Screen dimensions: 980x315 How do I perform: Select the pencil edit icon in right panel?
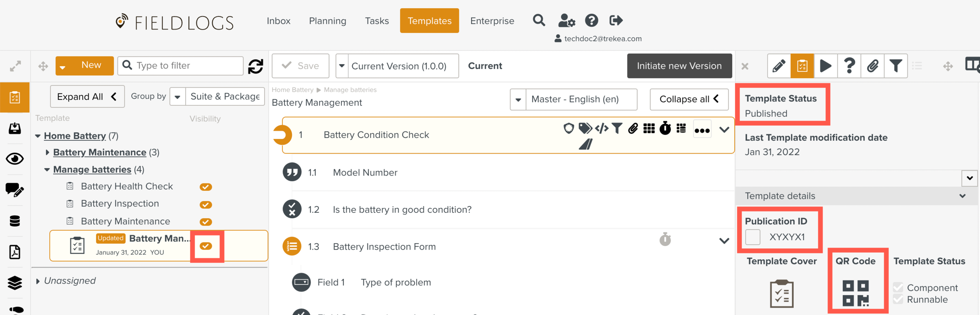pos(779,66)
